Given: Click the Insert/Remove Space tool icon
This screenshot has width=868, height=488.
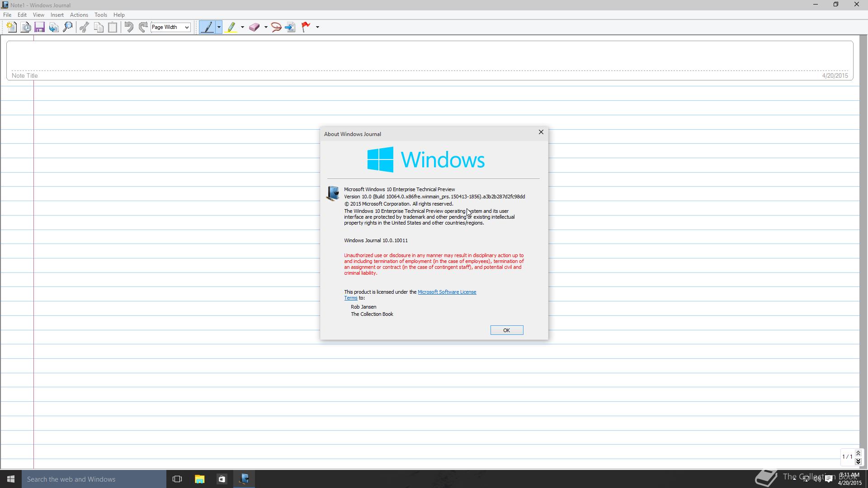Looking at the screenshot, I should [290, 27].
